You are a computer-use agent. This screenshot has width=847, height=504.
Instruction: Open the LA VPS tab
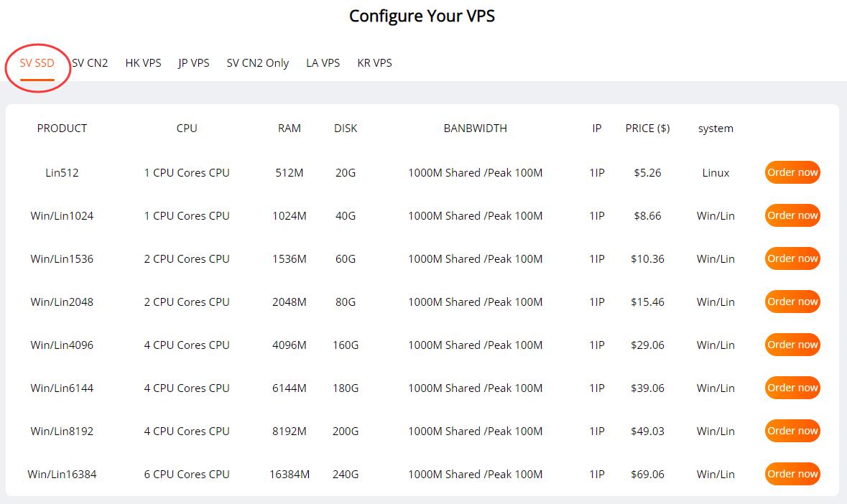pyautogui.click(x=323, y=63)
